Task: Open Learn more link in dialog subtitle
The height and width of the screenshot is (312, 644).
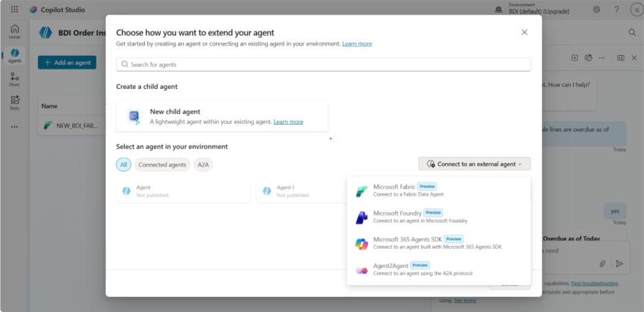Action: pos(356,44)
